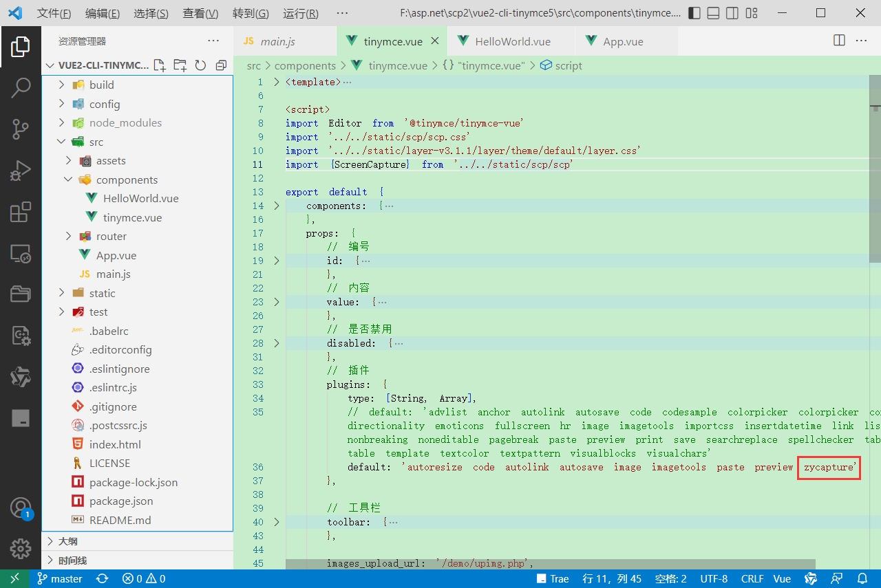Open the Explorer view in activity bar
The image size is (881, 588).
coord(21,47)
